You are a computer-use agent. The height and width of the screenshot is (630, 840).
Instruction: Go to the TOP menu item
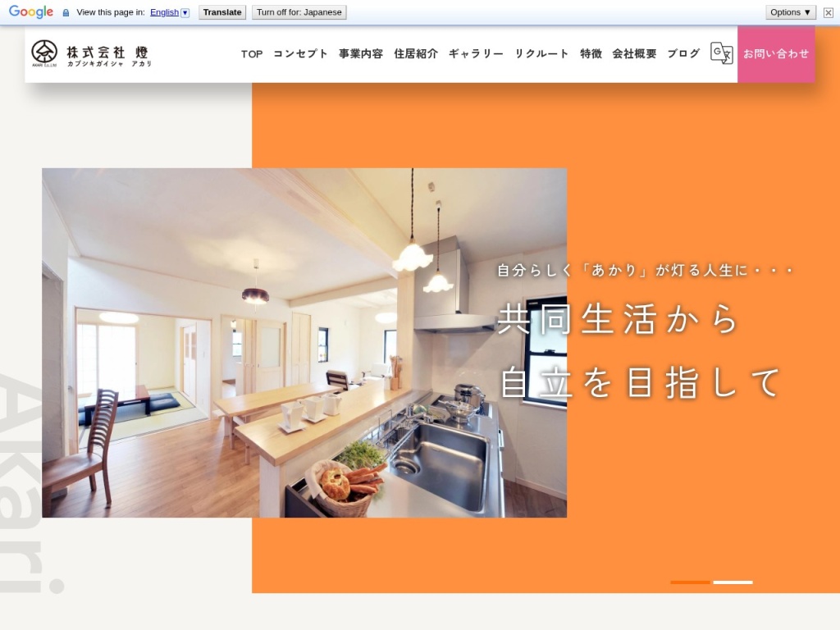click(252, 54)
